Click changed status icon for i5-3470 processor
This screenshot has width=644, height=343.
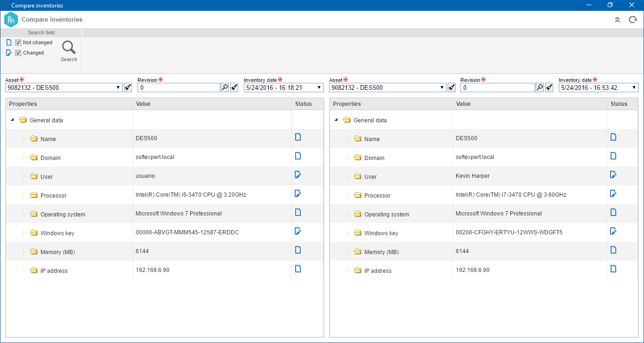pos(298,194)
